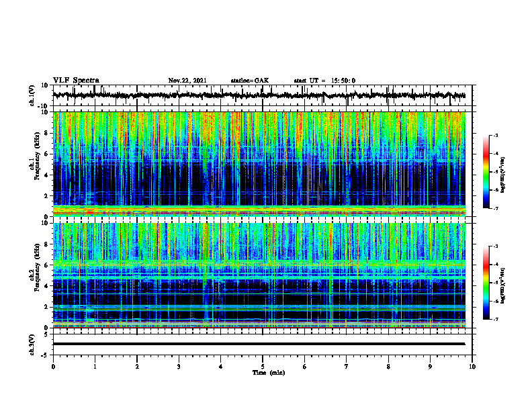Click the time axis tick label "6"

click(x=305, y=367)
